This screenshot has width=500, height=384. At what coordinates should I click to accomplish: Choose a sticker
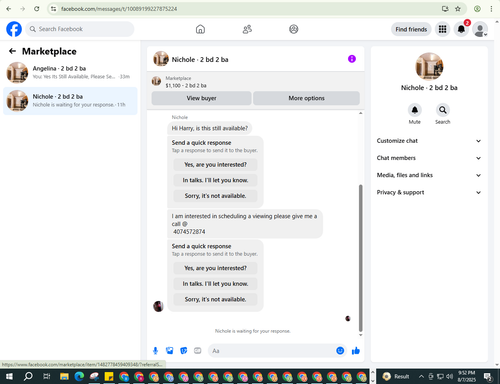coord(184,351)
